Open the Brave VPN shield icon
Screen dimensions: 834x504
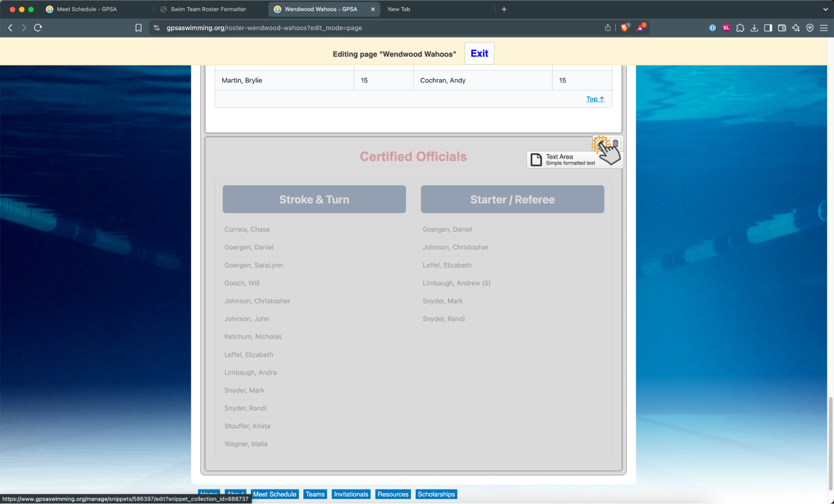click(x=810, y=28)
